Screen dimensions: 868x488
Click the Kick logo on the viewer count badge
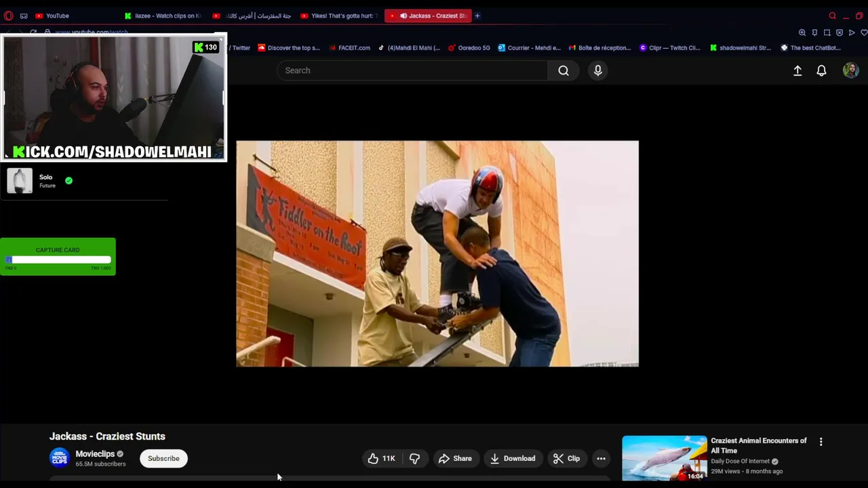(198, 47)
